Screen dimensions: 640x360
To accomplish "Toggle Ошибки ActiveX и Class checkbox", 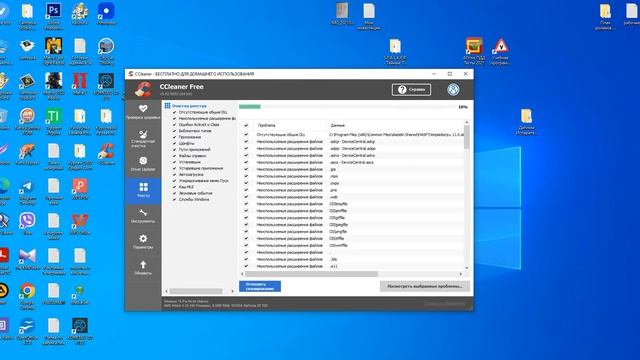I will (174, 124).
